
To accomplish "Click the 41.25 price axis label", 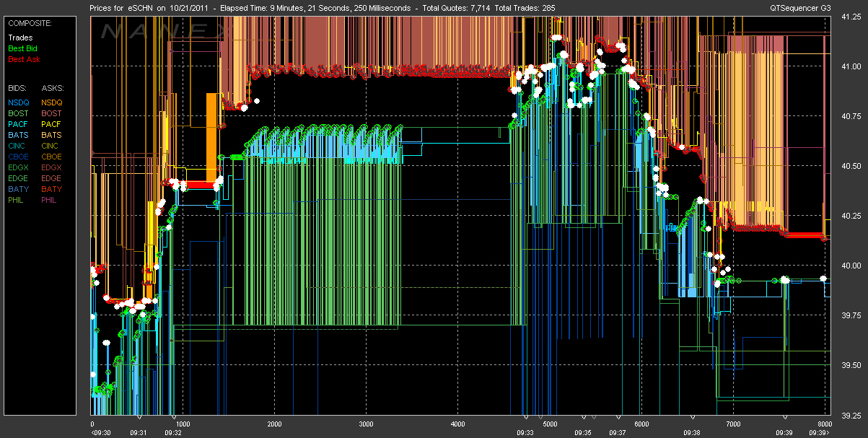I will point(851,19).
